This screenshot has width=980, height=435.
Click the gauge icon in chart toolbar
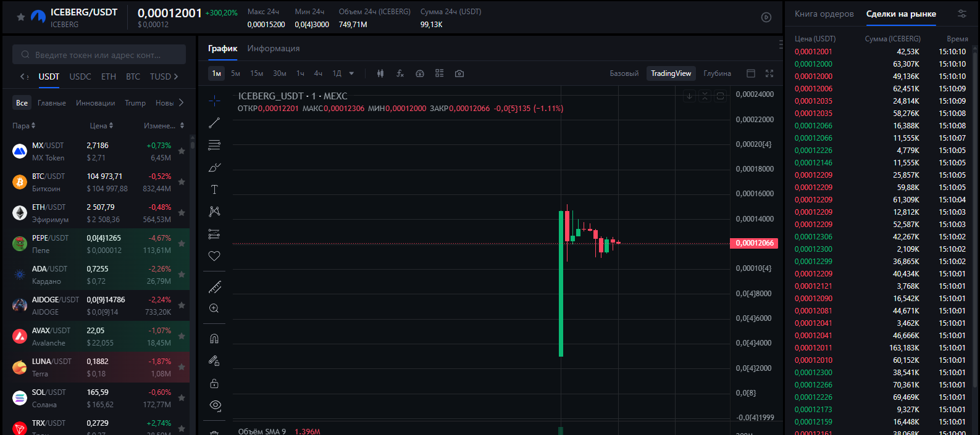[x=420, y=73]
